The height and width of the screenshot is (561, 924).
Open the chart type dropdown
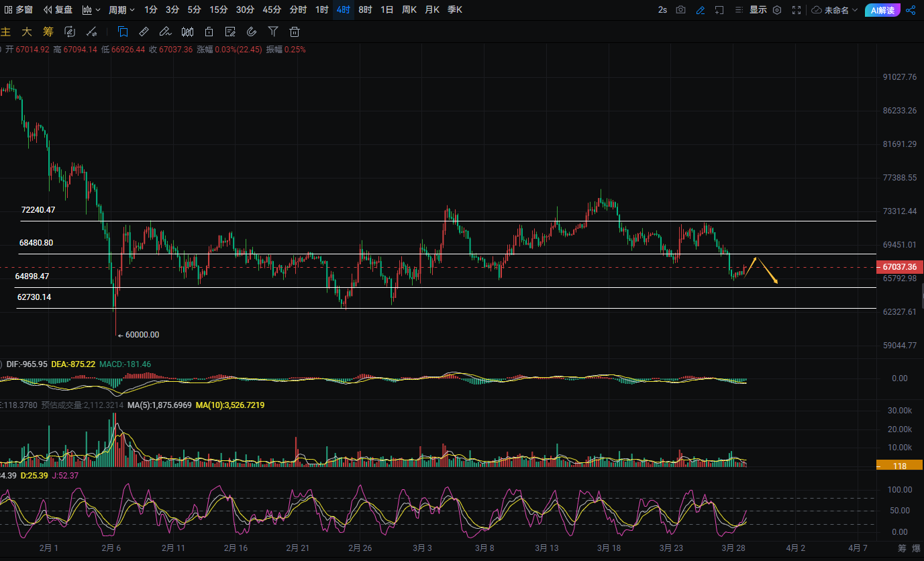coord(91,10)
